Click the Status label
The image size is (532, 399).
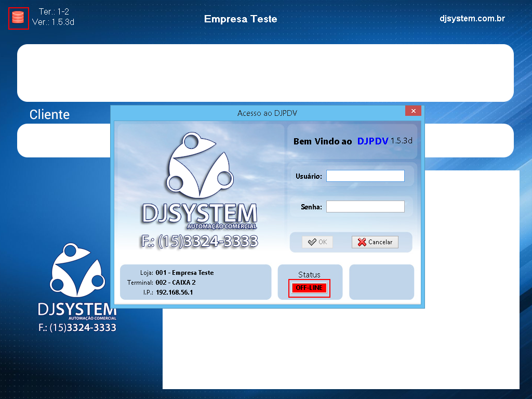[309, 274]
